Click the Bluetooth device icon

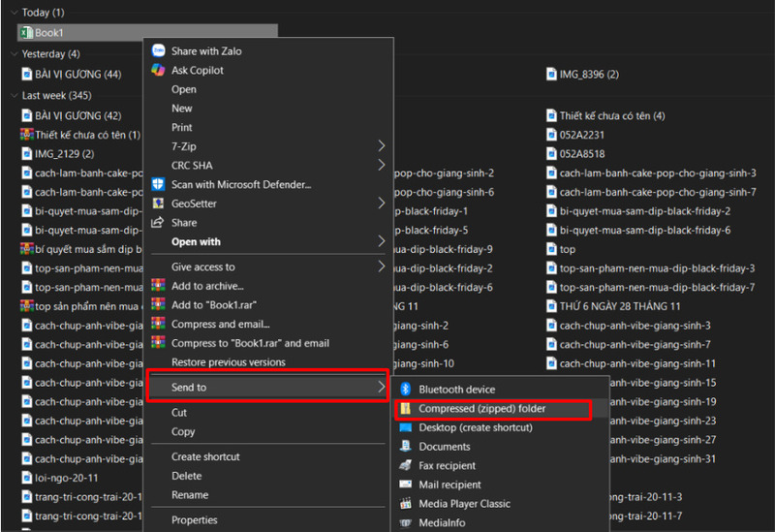tap(406, 390)
